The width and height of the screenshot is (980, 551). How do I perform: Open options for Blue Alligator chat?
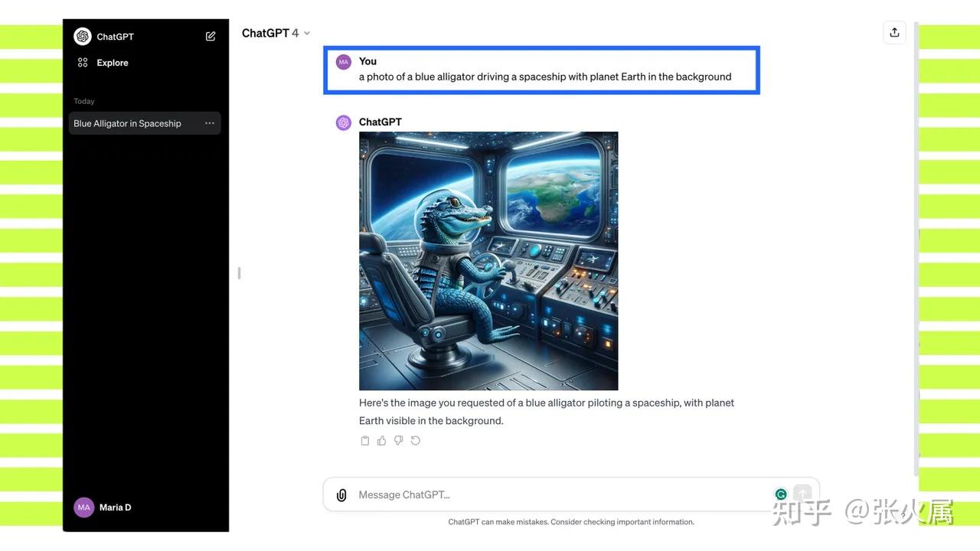click(x=209, y=123)
